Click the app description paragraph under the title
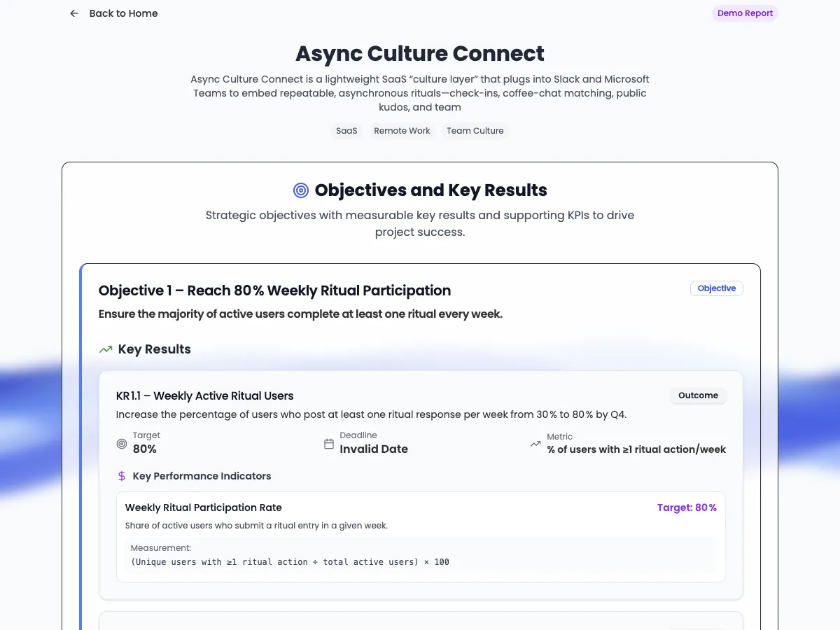The image size is (840, 630). coord(420,93)
